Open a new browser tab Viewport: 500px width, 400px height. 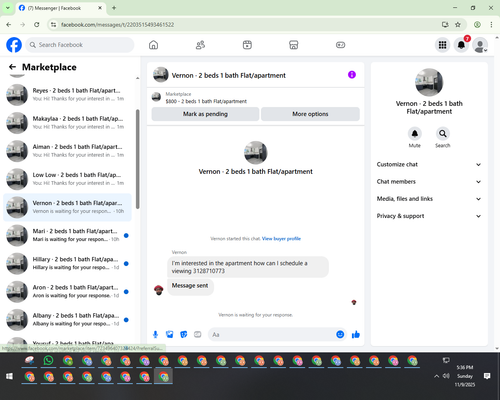(114, 8)
